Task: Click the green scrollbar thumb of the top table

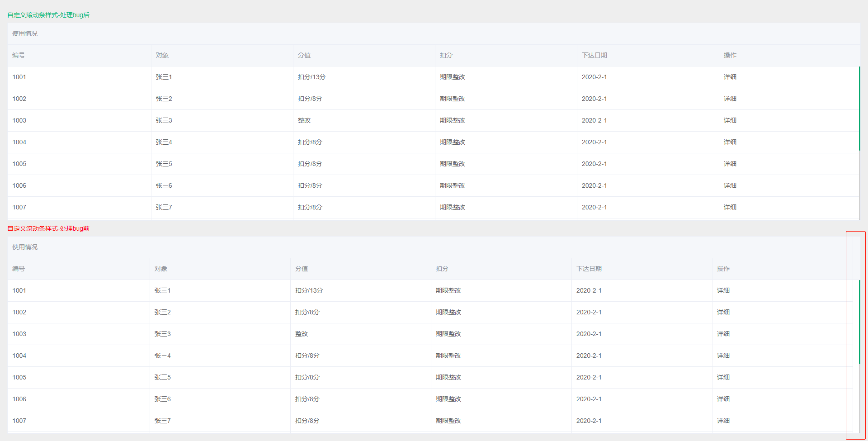Action: point(859,109)
